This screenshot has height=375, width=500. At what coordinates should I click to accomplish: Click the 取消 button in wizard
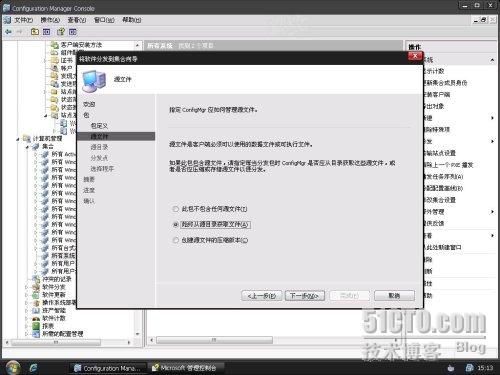[394, 296]
